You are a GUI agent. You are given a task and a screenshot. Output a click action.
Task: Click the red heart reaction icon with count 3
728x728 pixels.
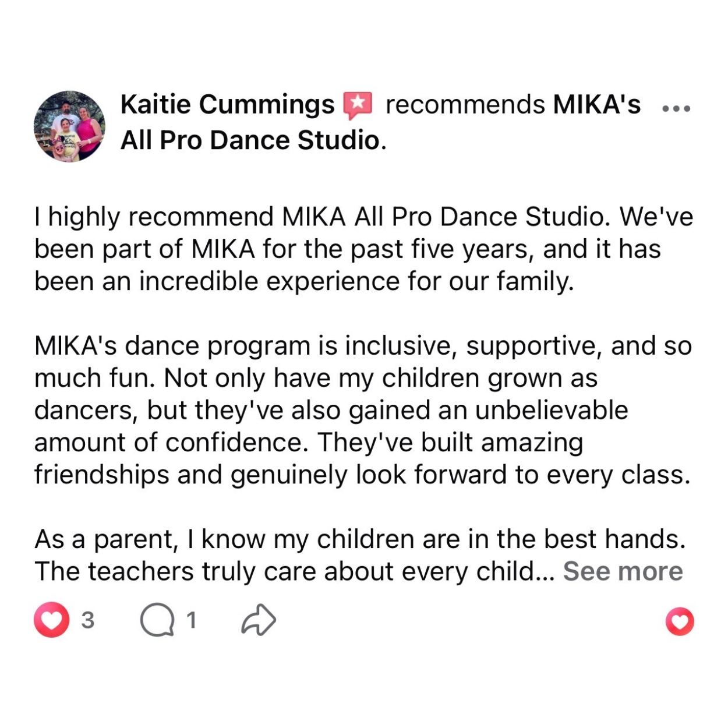click(51, 620)
